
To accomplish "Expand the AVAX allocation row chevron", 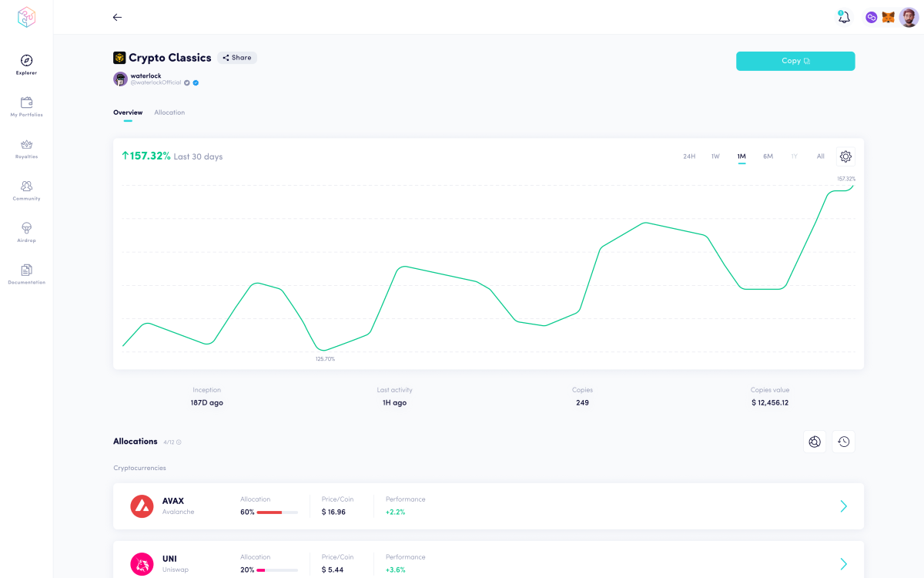I will 843,506.
